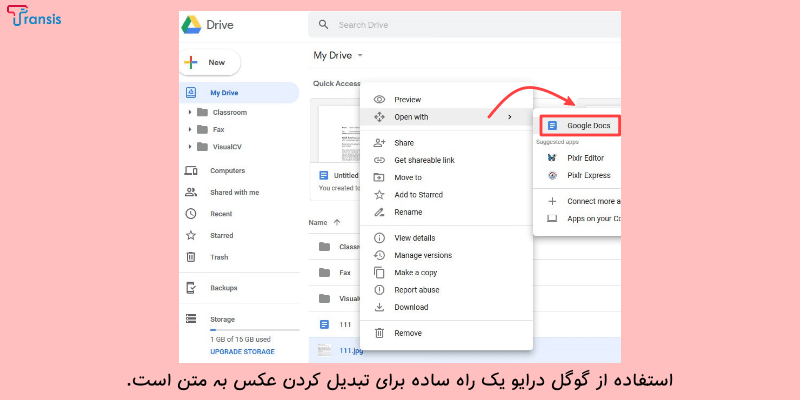The width and height of the screenshot is (800, 400).
Task: Click the Manage versions history icon
Action: click(x=379, y=255)
